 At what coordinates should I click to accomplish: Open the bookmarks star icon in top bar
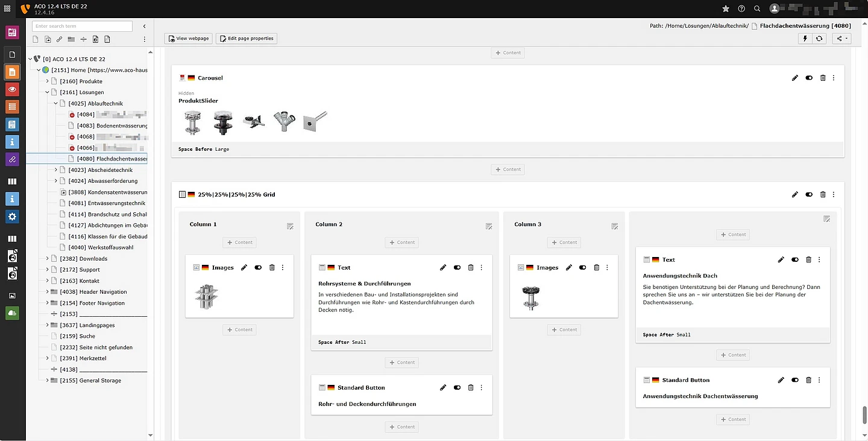click(726, 8)
